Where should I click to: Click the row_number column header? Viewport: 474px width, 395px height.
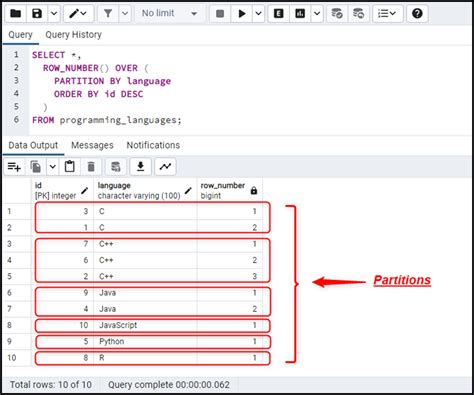(x=230, y=191)
